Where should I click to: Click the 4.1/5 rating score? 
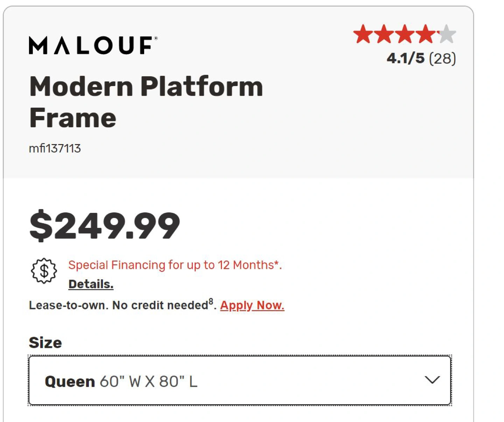point(405,58)
